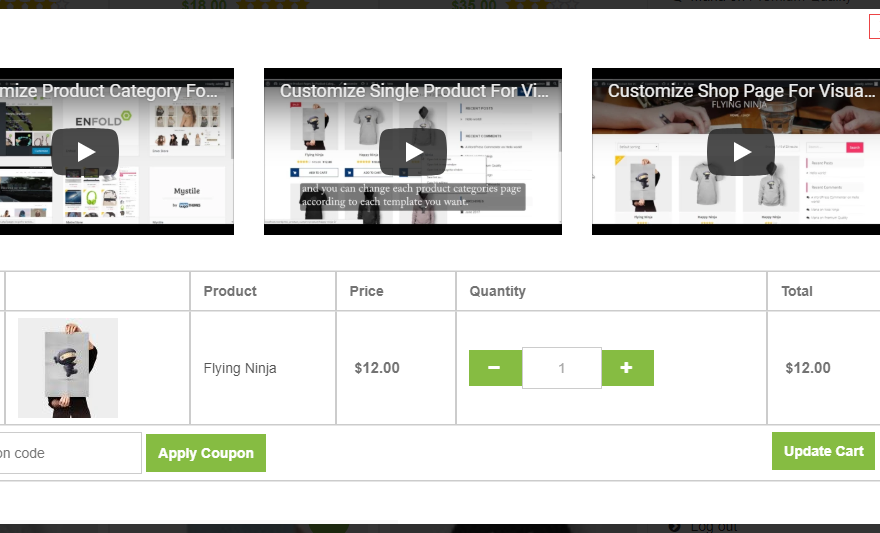Click the Price column header
Viewport: 880px width, 533px height.
tap(366, 291)
